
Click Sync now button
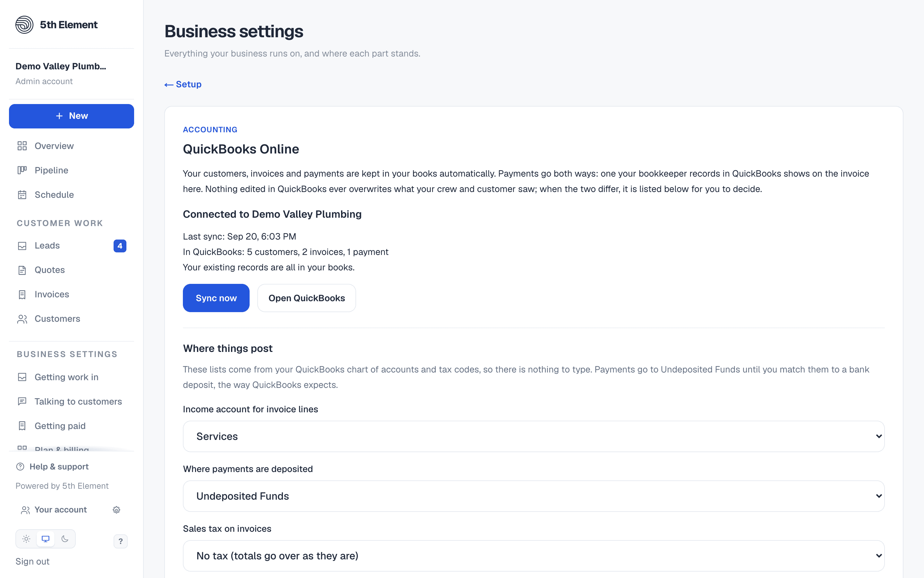(x=216, y=298)
